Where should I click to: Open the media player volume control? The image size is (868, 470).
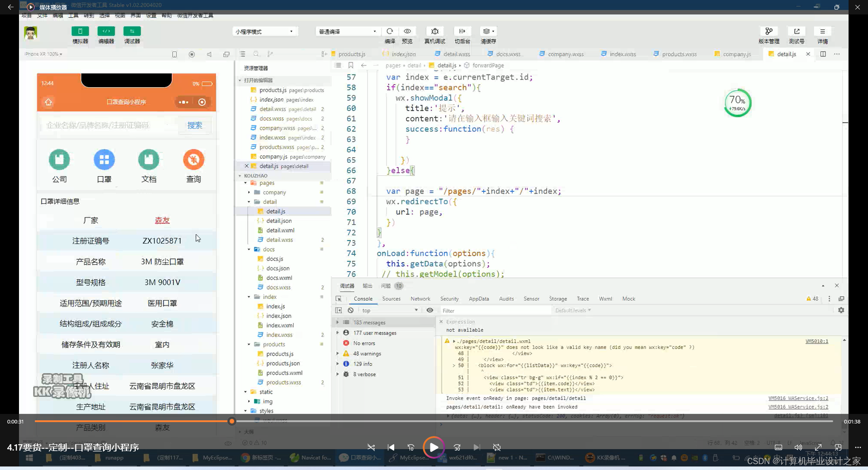point(798,447)
